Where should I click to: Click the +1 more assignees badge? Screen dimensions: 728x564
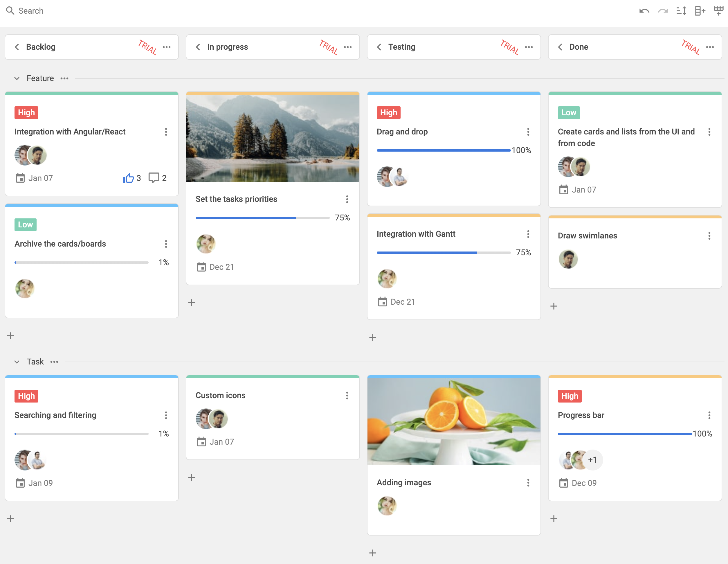click(x=592, y=460)
